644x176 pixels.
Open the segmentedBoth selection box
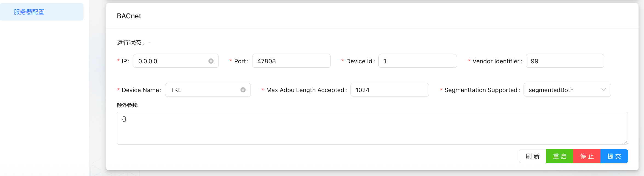click(x=561, y=90)
